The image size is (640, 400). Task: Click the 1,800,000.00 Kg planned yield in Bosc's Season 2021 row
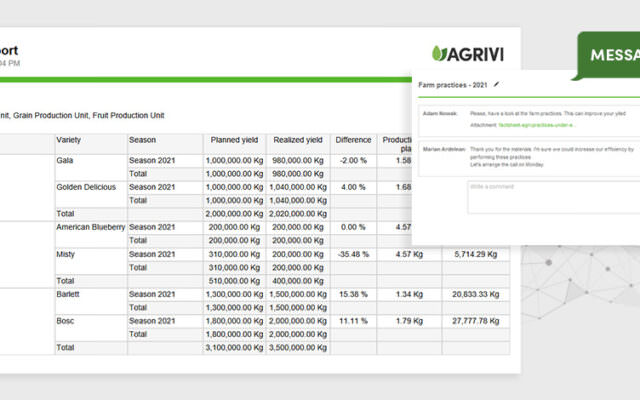234,321
